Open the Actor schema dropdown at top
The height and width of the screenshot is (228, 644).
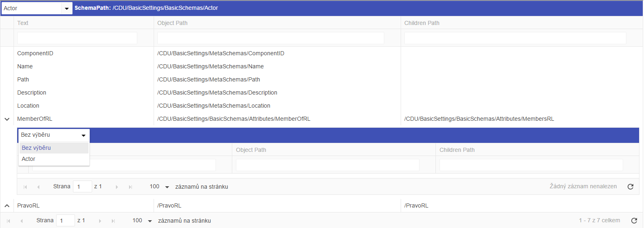coord(66,8)
